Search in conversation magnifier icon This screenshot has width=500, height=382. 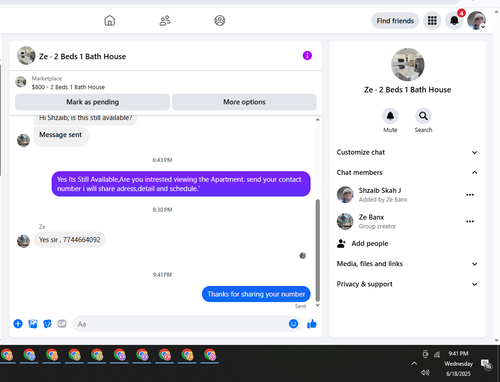tap(423, 116)
